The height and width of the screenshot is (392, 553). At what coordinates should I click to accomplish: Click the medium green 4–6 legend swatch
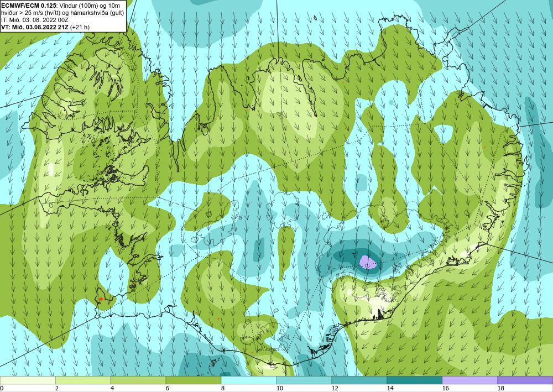(x=138, y=380)
